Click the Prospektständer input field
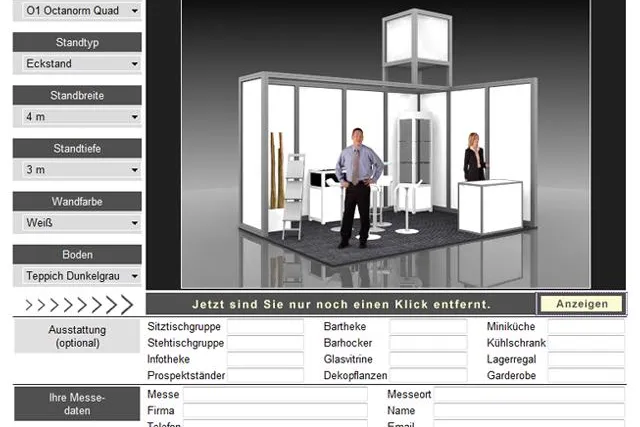 [265, 375]
